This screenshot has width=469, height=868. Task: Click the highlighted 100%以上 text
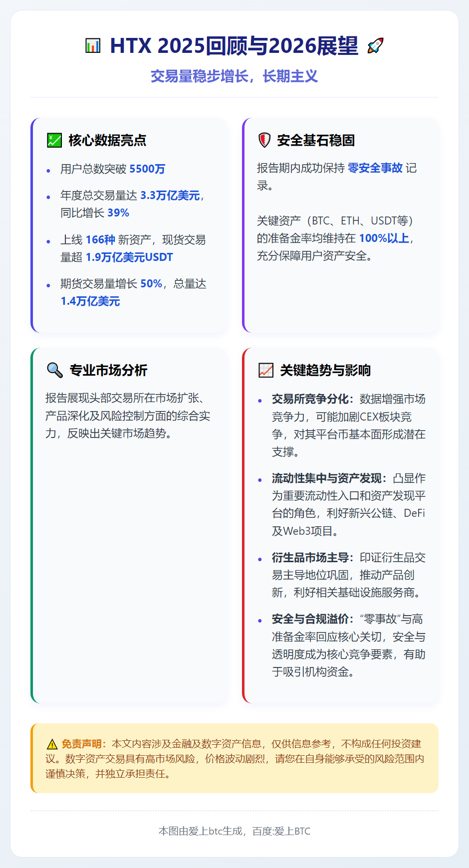tap(384, 238)
